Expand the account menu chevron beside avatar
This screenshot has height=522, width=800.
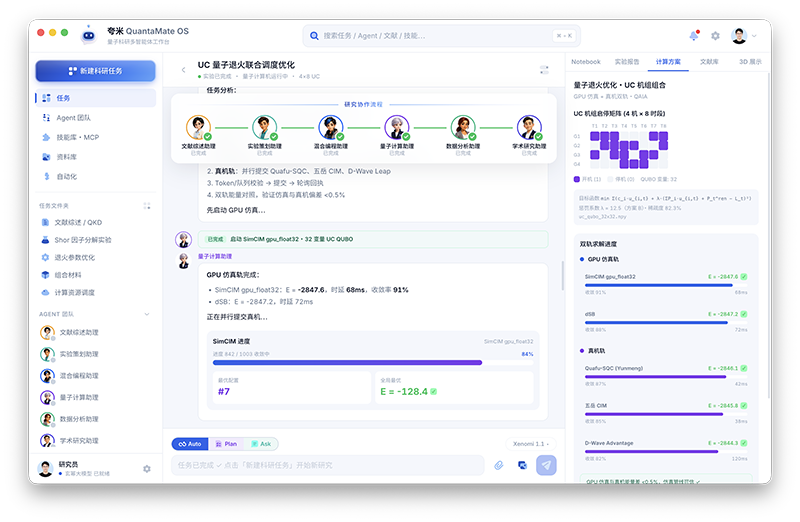[x=754, y=36]
